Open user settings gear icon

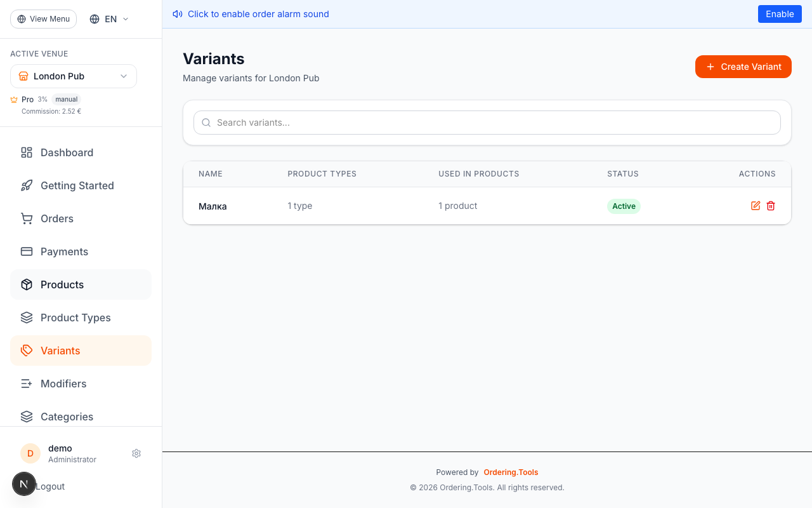pyautogui.click(x=136, y=453)
